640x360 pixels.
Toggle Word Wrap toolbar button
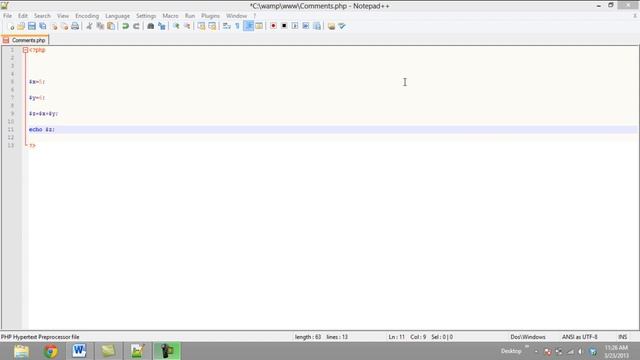(x=227, y=26)
